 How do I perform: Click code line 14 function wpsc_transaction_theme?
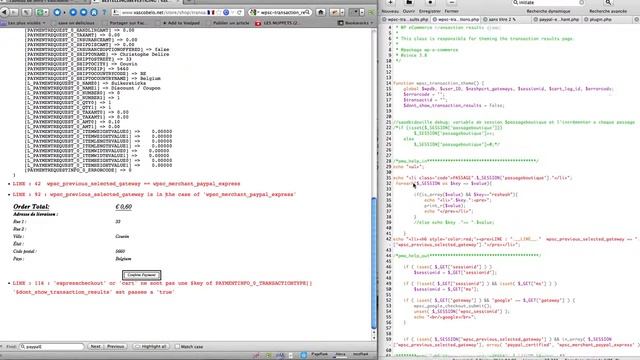(439, 83)
